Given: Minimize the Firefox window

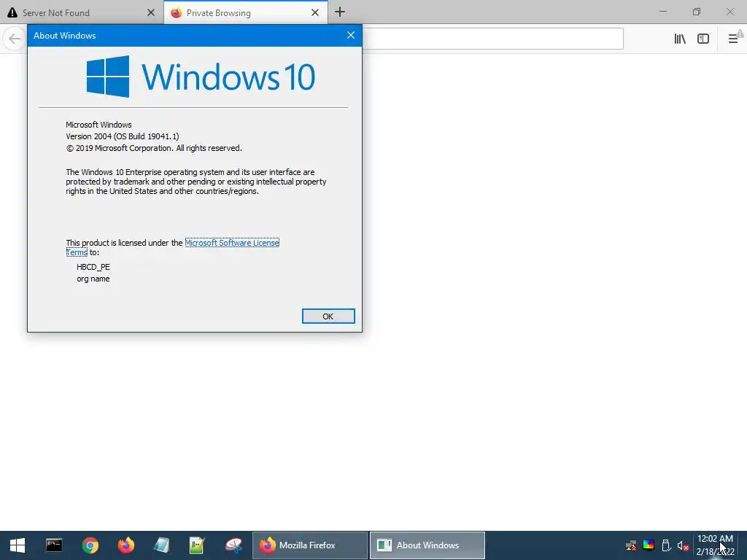Looking at the screenshot, I should click(x=662, y=12).
